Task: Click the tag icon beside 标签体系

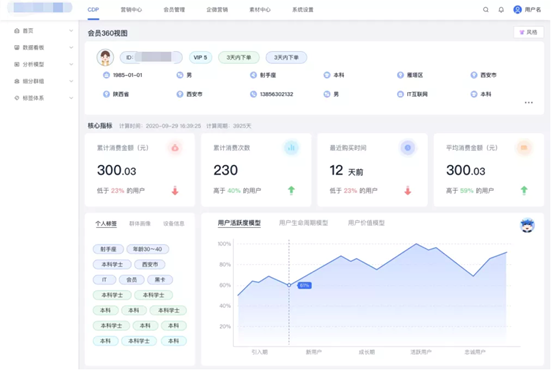Action: (x=17, y=98)
